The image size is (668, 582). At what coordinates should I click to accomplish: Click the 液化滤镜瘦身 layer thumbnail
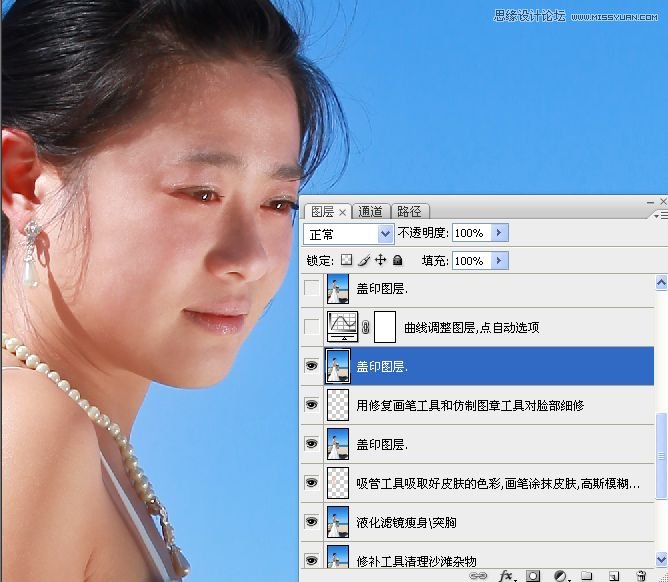(338, 522)
